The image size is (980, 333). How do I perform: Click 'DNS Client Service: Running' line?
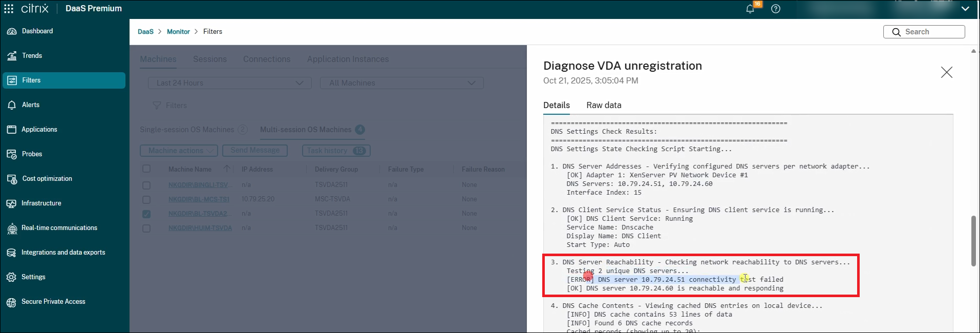(x=629, y=219)
